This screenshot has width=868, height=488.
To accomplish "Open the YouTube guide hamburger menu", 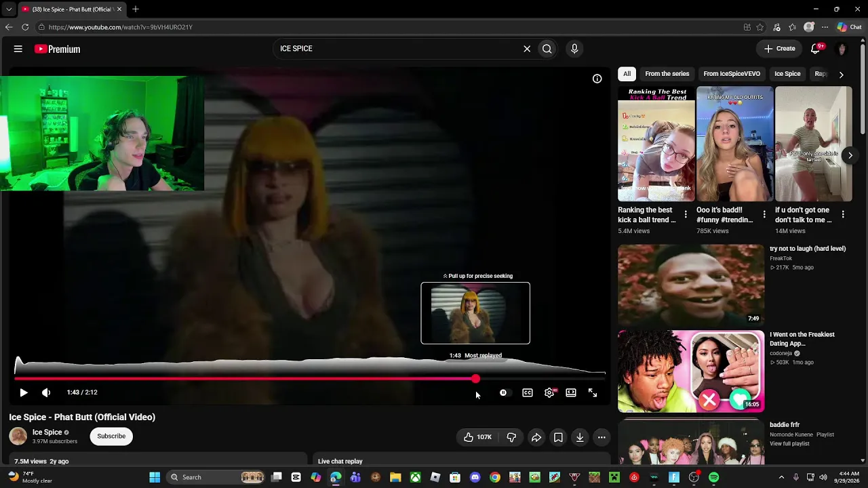I will click(x=18, y=49).
